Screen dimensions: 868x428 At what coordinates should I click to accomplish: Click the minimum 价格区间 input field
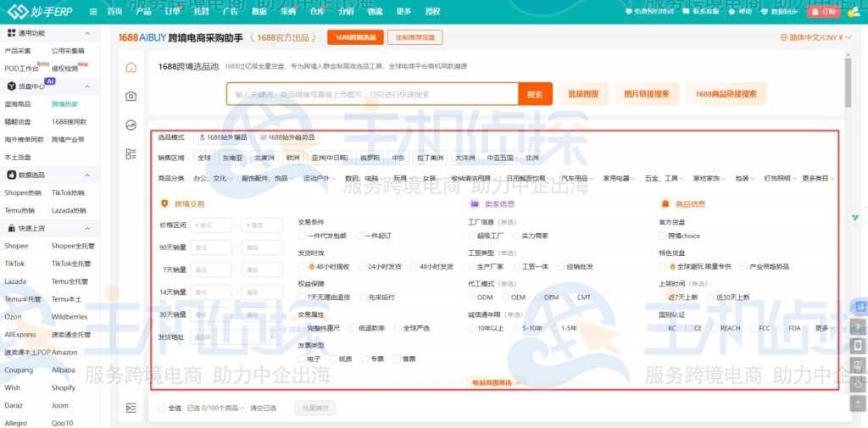211,225
